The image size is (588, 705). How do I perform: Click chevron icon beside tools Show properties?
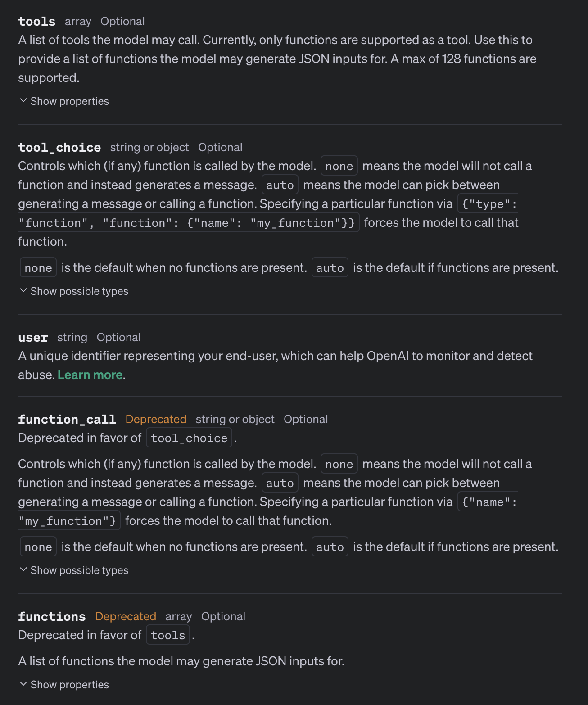click(23, 101)
